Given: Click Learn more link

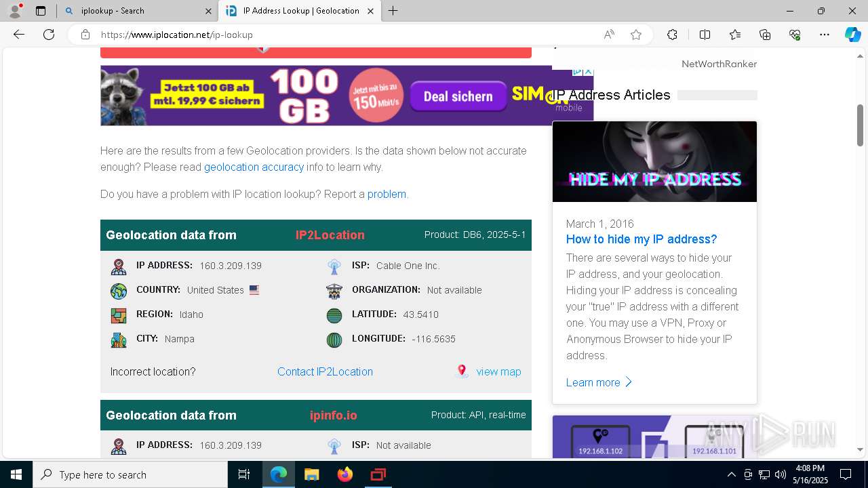Looking at the screenshot, I should point(599,382).
